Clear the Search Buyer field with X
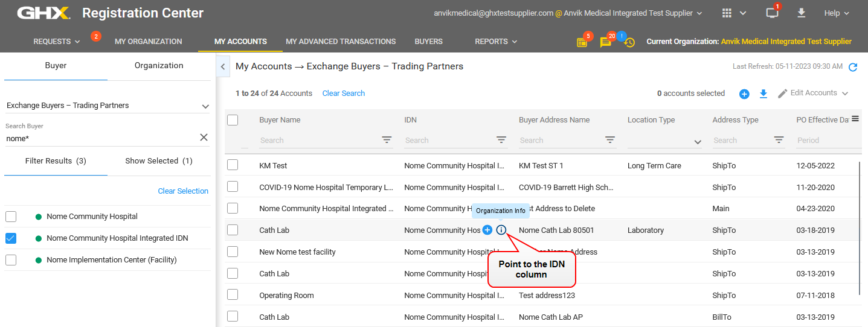This screenshot has height=327, width=868. coord(204,138)
